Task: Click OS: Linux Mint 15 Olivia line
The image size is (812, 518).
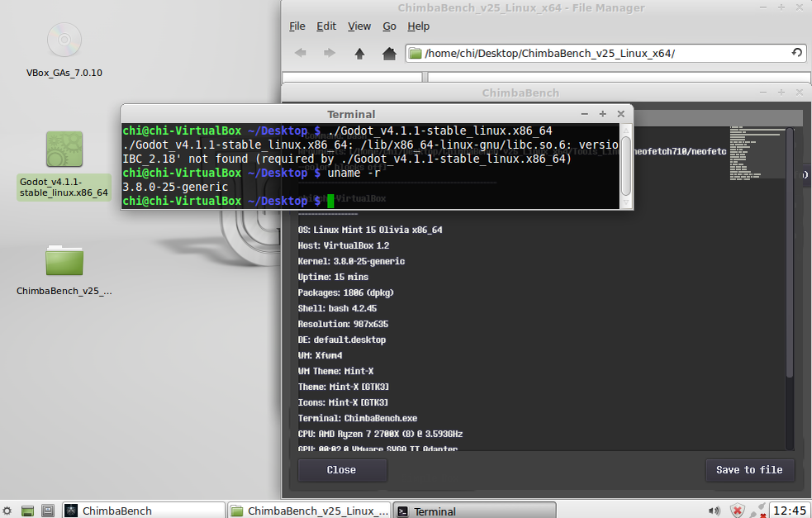Action: pyautogui.click(x=370, y=230)
